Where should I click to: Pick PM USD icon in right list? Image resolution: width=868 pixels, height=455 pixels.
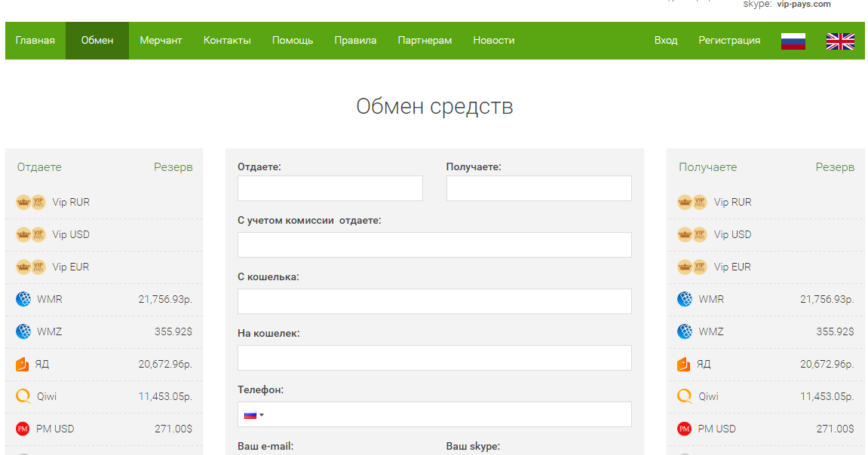(684, 429)
